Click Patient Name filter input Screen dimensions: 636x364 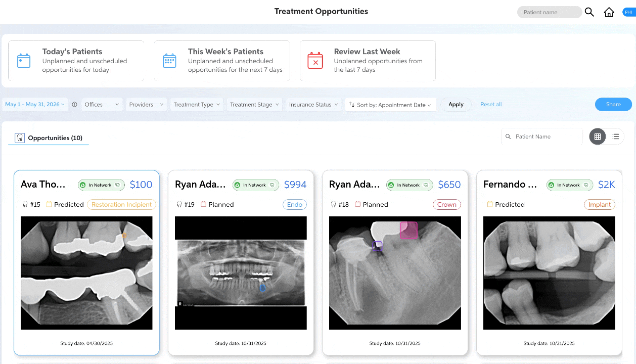541,136
